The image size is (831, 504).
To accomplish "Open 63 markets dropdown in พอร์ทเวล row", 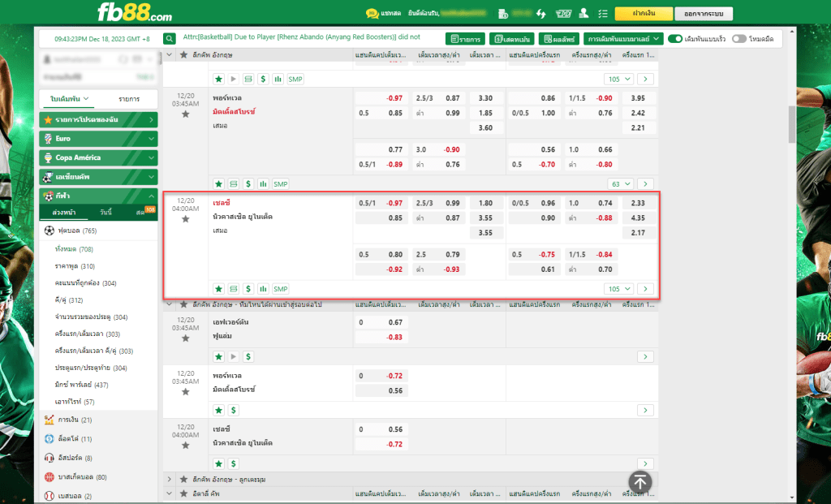I will click(621, 184).
